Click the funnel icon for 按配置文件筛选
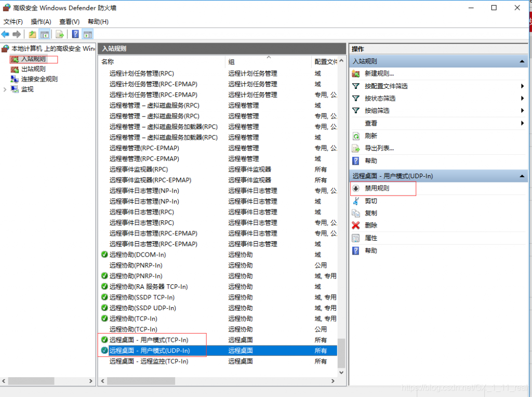Viewport: 532px width, 397px height. tap(356, 86)
